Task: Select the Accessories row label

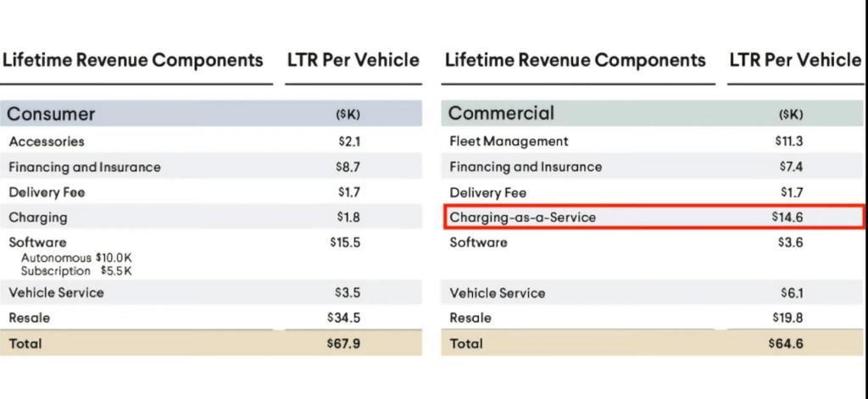Action: (x=47, y=141)
